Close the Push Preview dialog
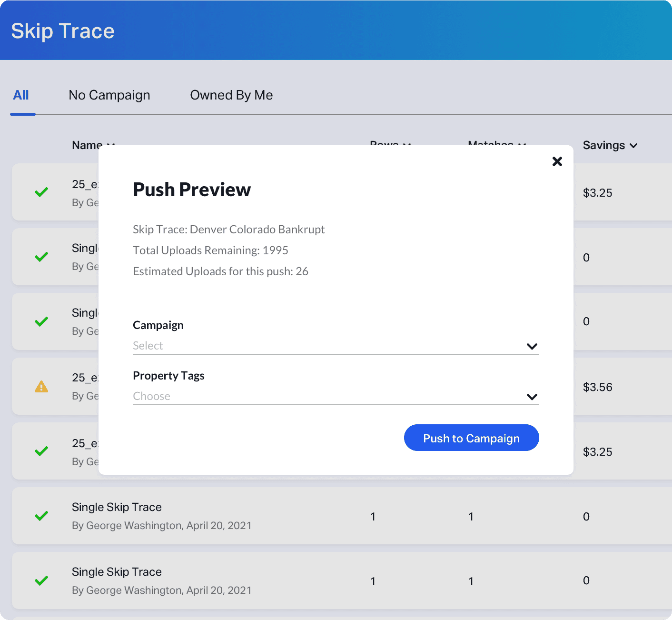 [557, 161]
